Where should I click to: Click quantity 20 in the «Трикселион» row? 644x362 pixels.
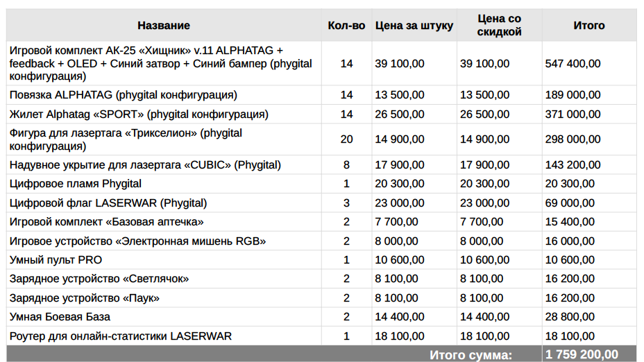click(x=346, y=139)
